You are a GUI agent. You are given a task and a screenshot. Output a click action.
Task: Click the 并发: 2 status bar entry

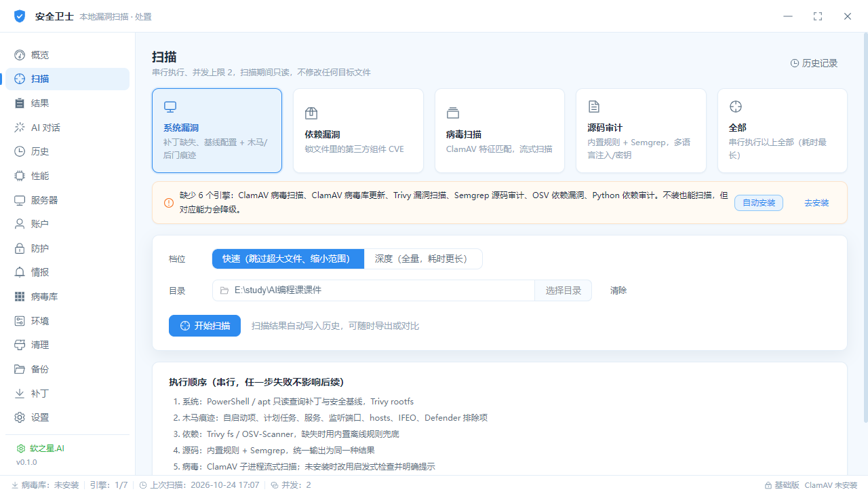(x=291, y=485)
